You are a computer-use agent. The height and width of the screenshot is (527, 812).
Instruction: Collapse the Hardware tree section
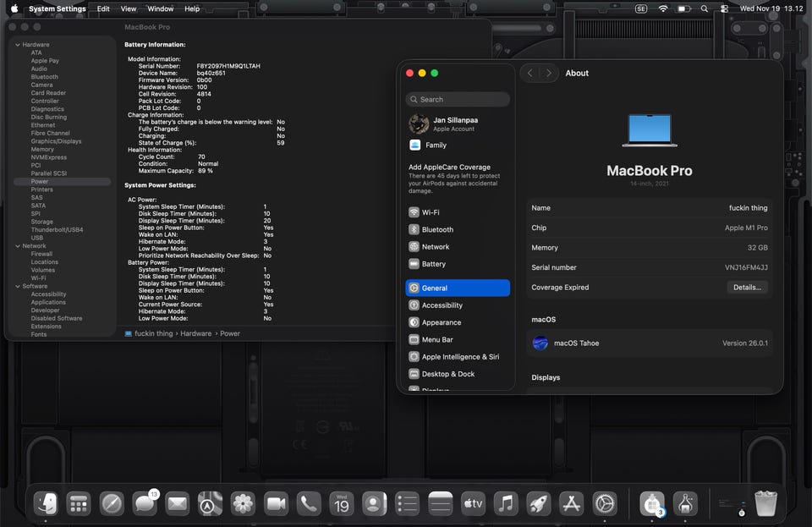coord(17,45)
